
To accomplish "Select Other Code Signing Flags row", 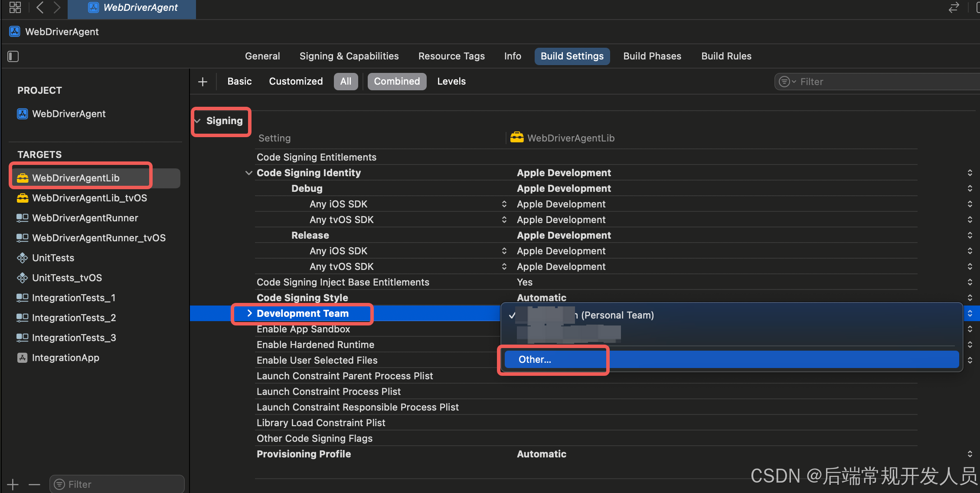I will point(586,438).
